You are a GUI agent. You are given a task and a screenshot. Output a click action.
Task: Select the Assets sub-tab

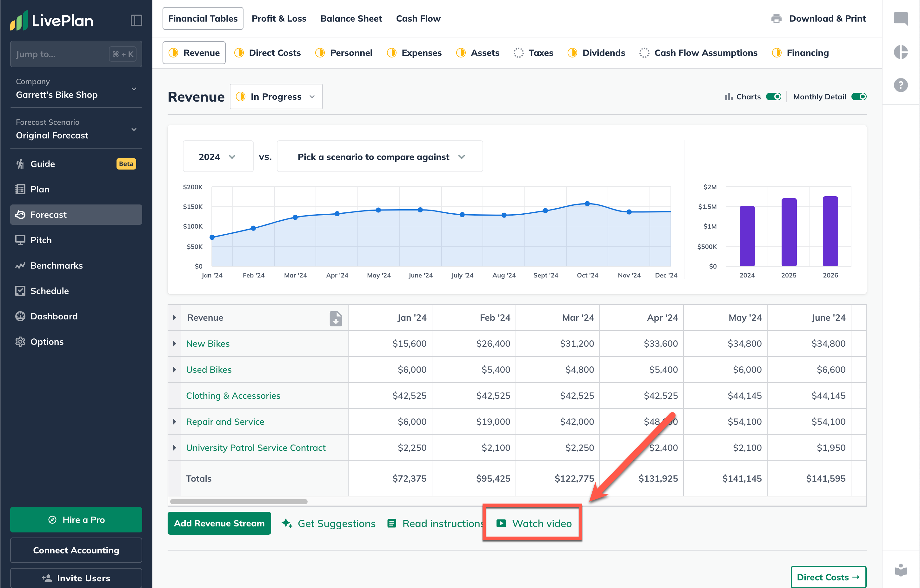tap(477, 53)
